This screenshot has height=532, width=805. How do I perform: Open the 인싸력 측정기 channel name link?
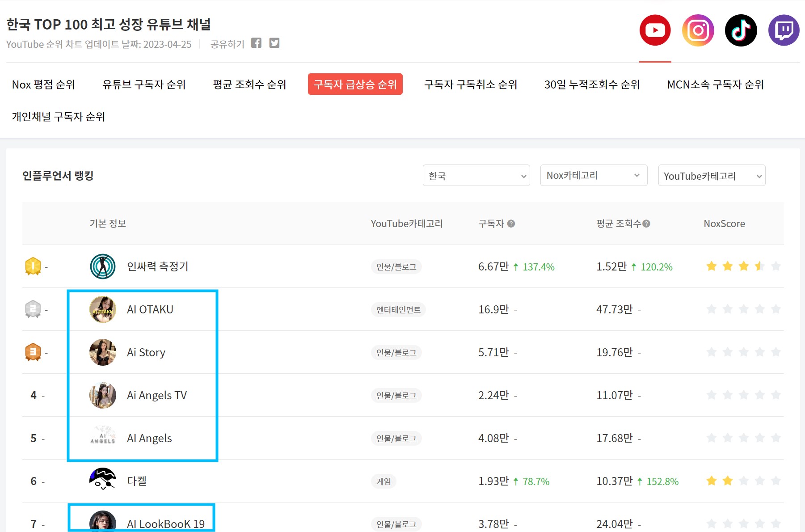[158, 266]
